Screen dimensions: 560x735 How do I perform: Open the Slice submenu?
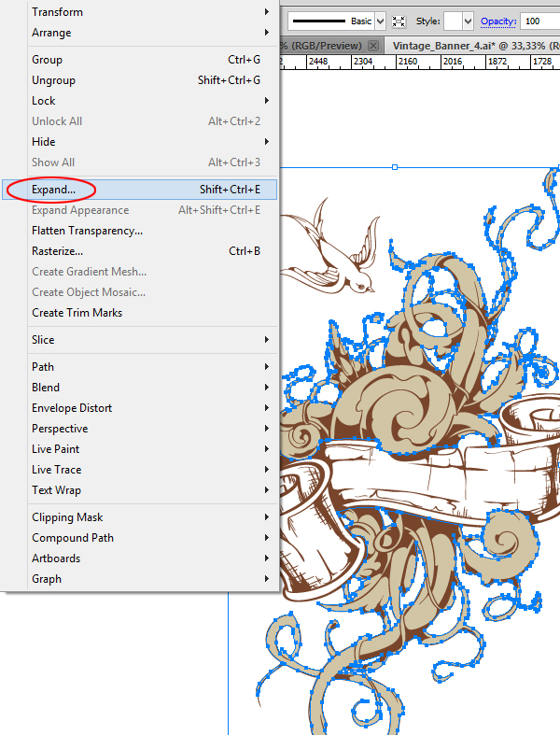[139, 340]
